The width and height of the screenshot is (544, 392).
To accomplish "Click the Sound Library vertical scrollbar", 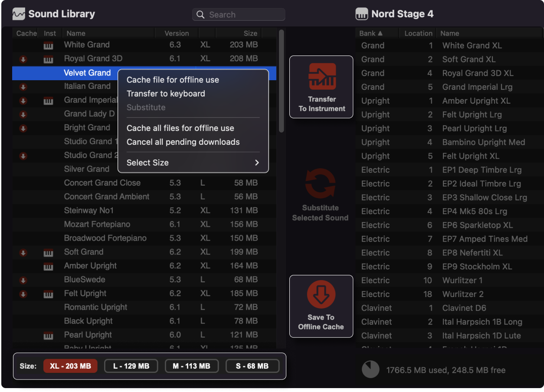I will click(x=282, y=81).
